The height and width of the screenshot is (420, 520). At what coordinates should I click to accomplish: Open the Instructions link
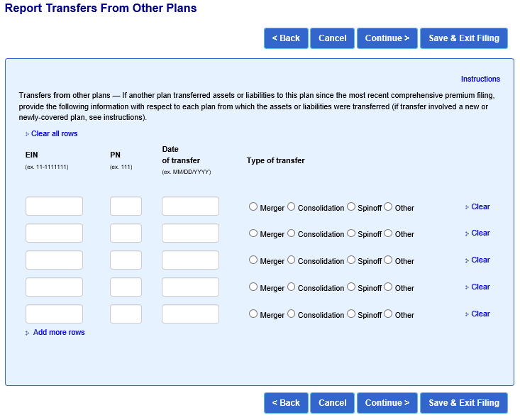[480, 79]
